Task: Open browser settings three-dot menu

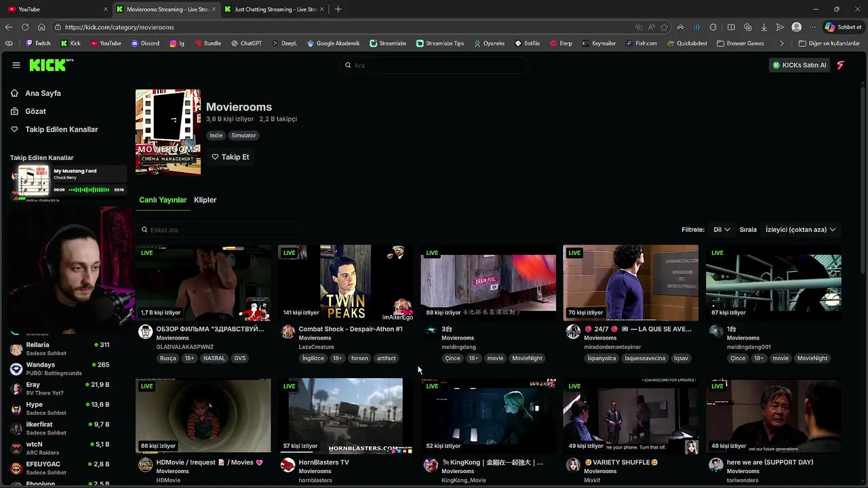Action: point(812,27)
